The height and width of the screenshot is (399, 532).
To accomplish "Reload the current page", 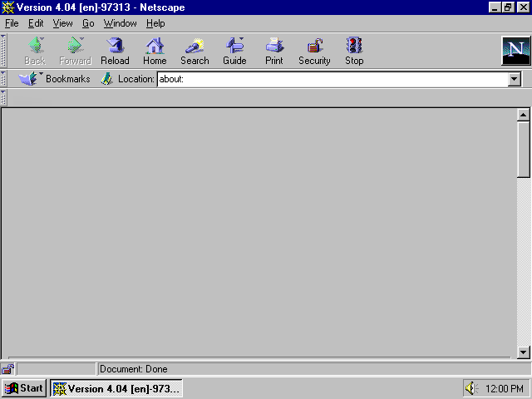I will coord(115,51).
